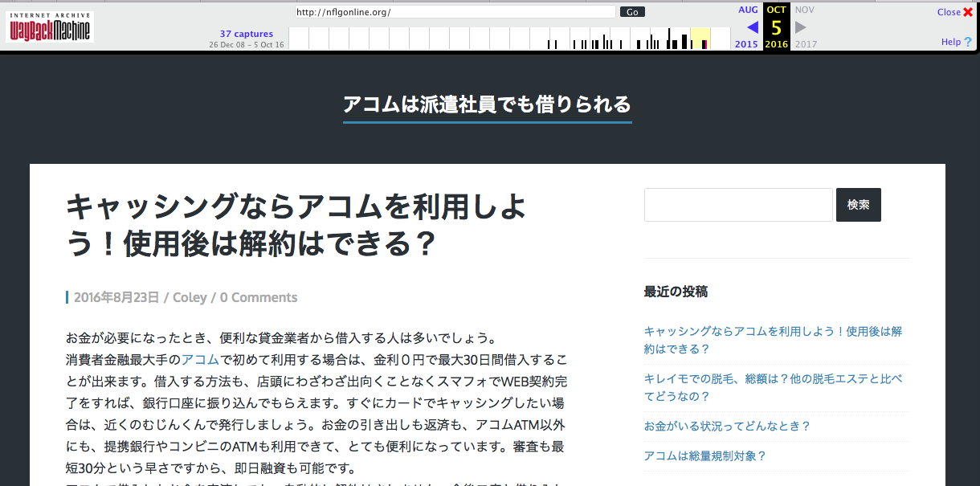980x486 pixels.
Task: Click the next capture gray arrow
Action: coord(800,27)
